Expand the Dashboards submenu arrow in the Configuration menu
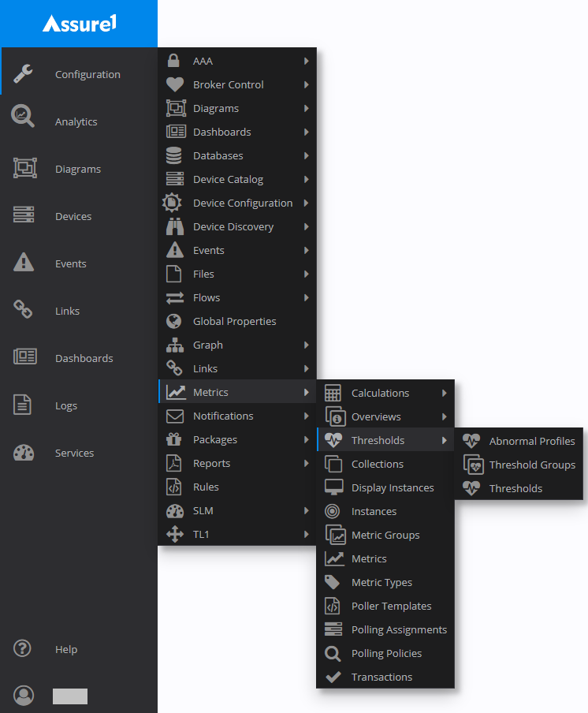The height and width of the screenshot is (713, 588). click(x=307, y=132)
